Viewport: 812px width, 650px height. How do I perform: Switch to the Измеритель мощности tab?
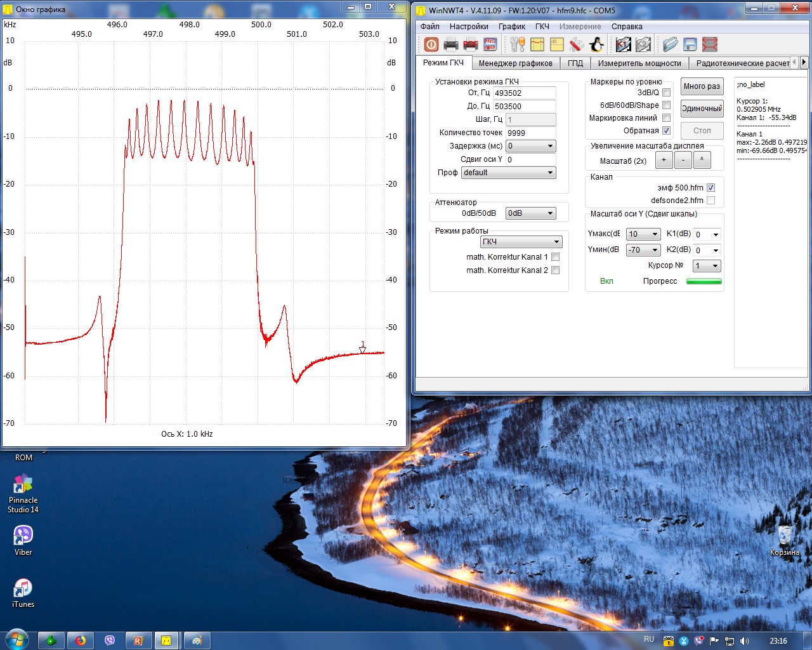click(639, 63)
